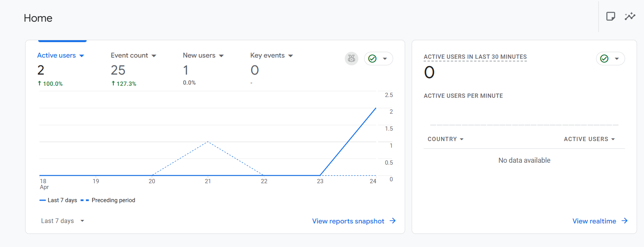Open the notes icon in top-right corner
This screenshot has width=644, height=247.
pyautogui.click(x=610, y=16)
